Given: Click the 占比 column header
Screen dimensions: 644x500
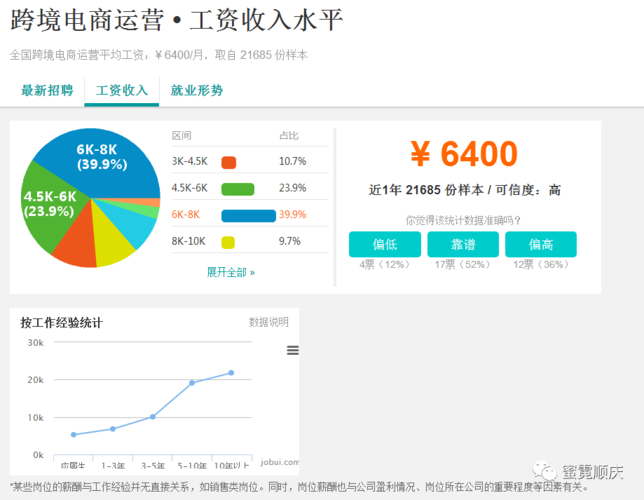Looking at the screenshot, I should (289, 136).
